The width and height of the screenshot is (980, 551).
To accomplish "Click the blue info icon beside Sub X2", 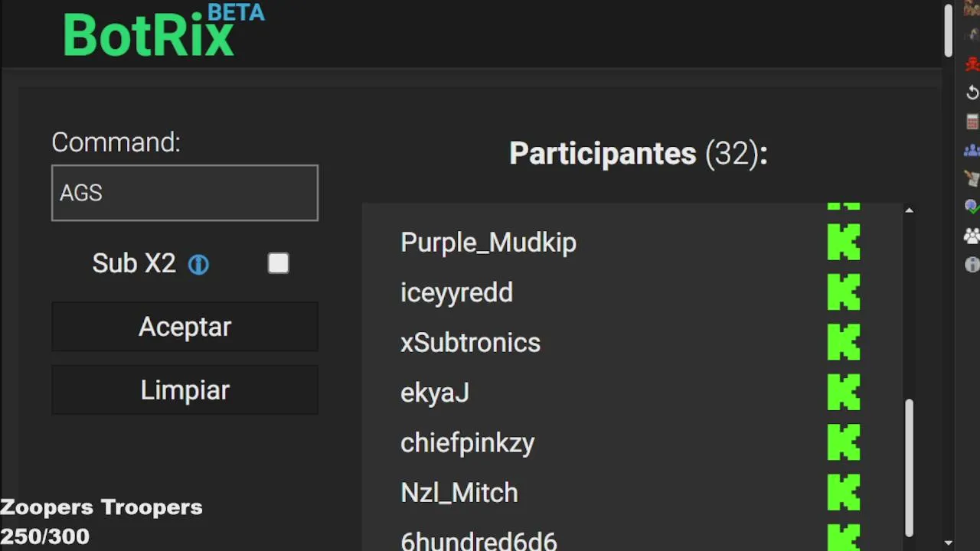I will click(198, 265).
